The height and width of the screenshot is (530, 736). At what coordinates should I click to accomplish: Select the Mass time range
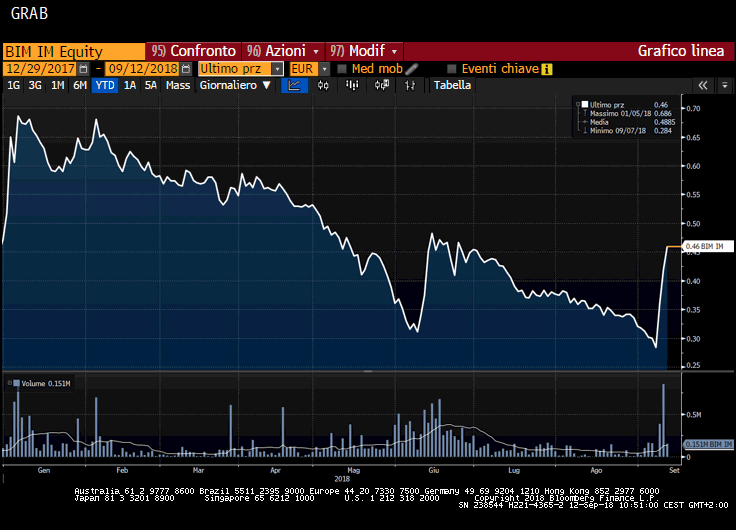178,85
